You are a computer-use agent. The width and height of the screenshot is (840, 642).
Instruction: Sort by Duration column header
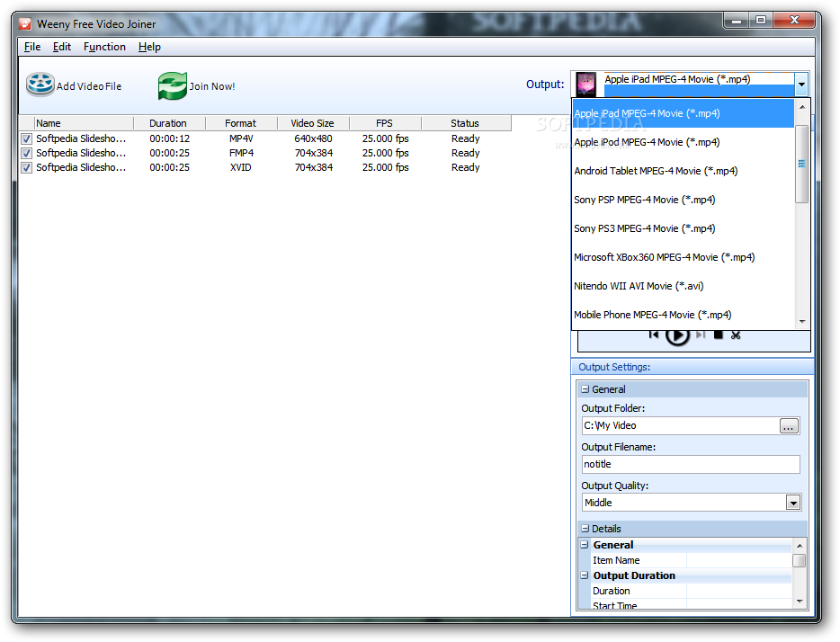pos(169,123)
